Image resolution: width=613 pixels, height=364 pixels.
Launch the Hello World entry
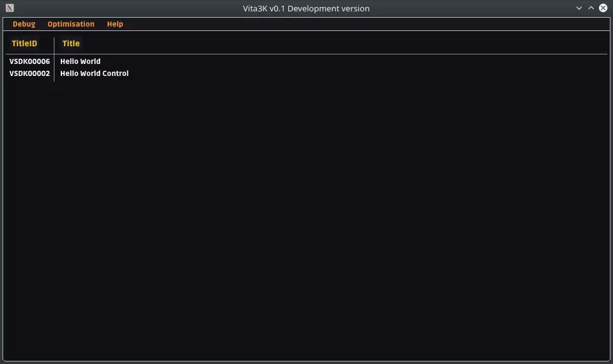pos(80,61)
